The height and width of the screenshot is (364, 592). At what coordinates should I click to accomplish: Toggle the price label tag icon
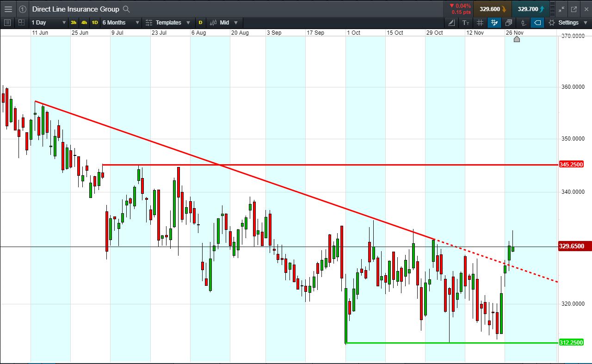click(x=537, y=23)
